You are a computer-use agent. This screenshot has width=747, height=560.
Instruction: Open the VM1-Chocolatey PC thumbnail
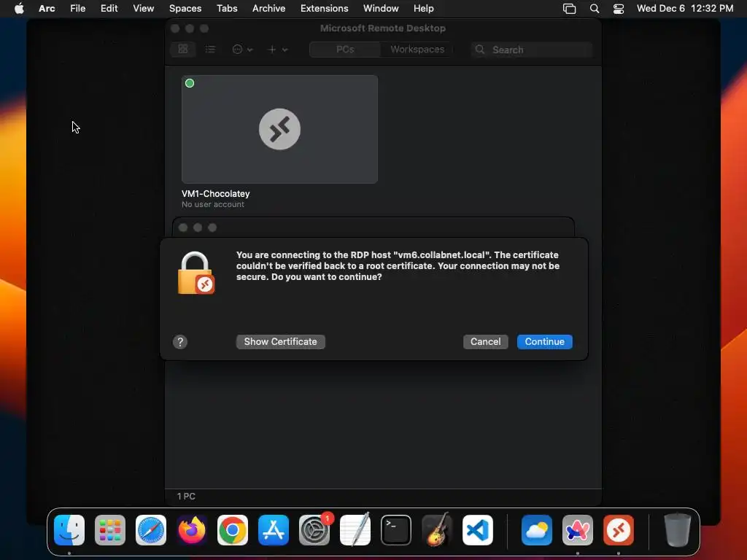(279, 129)
